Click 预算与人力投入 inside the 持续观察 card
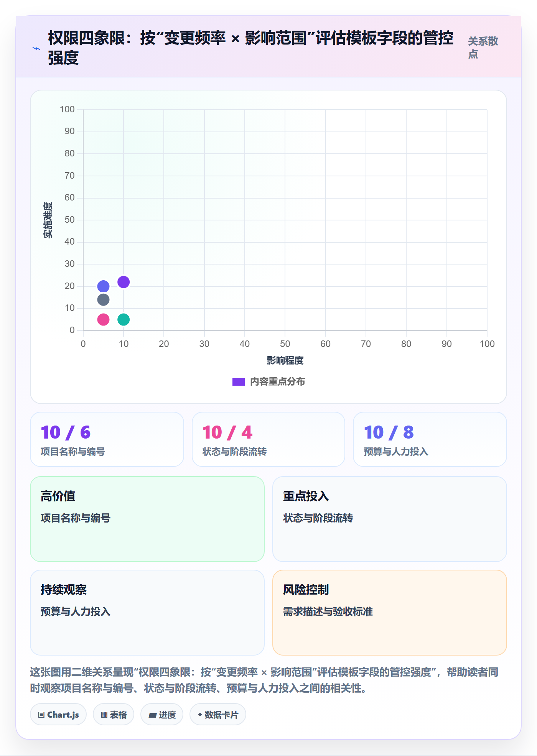This screenshot has height=756, width=537. click(76, 611)
